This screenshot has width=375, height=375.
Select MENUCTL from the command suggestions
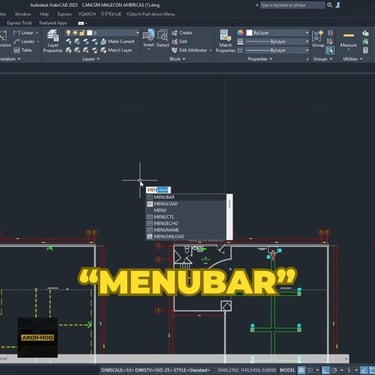tap(186, 217)
